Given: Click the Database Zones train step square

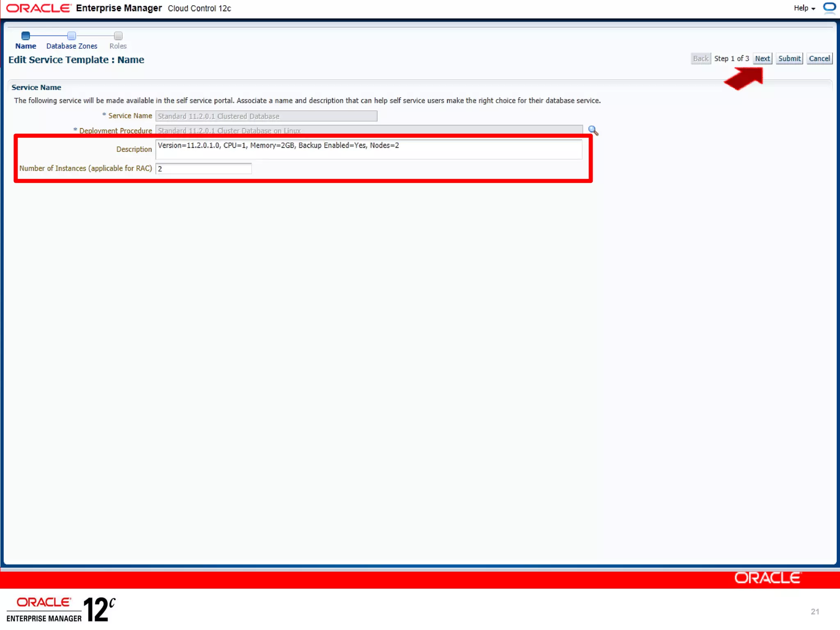Looking at the screenshot, I should 71,36.
